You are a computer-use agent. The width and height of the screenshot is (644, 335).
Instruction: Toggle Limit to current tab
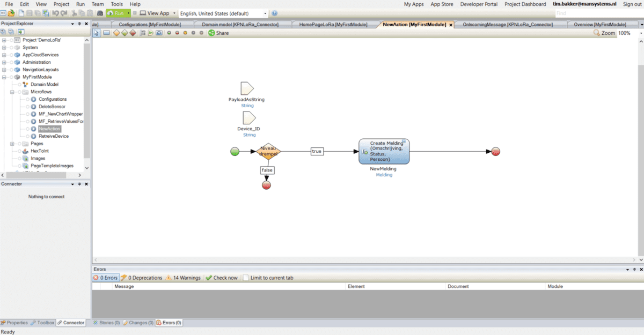click(x=268, y=278)
